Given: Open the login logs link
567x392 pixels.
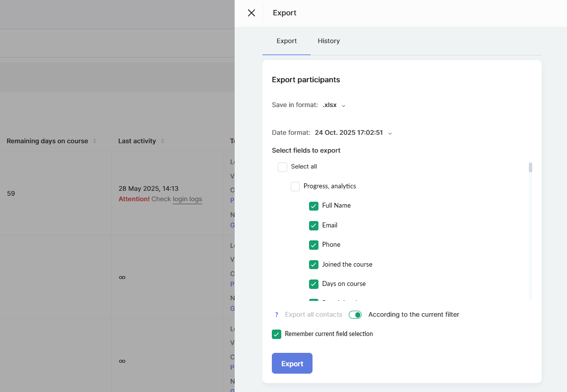Looking at the screenshot, I should tap(187, 199).
